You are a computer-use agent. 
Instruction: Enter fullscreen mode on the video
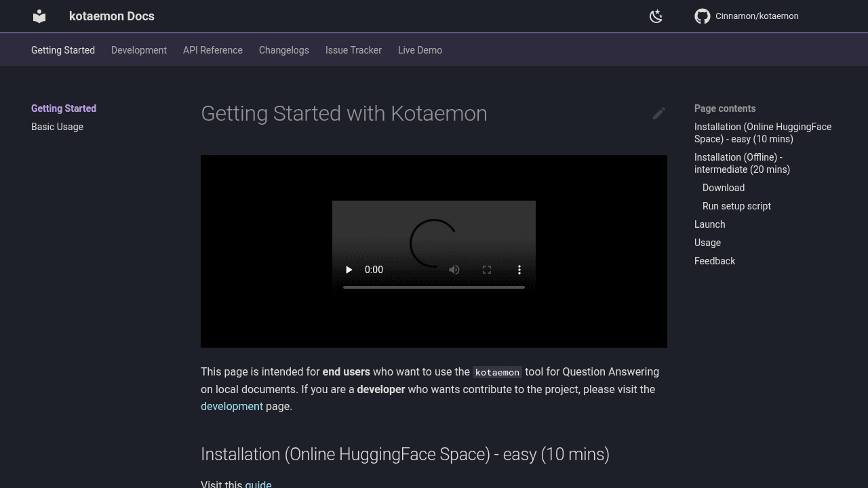click(487, 269)
